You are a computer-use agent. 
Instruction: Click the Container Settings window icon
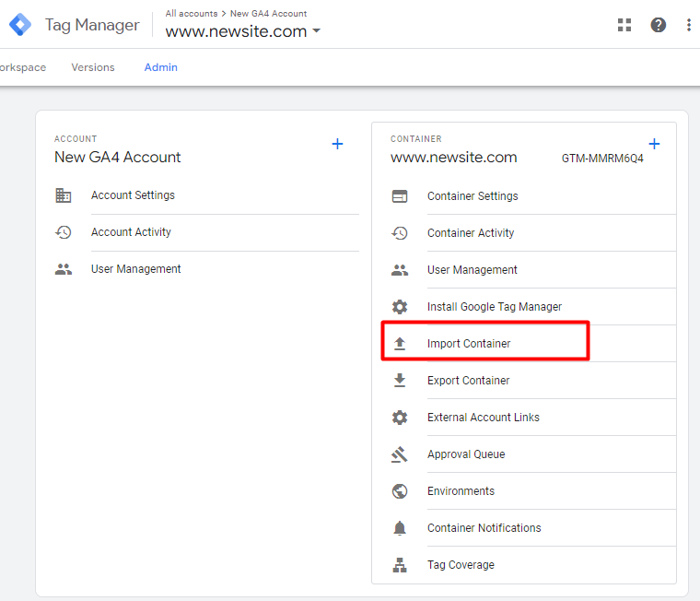(x=400, y=196)
